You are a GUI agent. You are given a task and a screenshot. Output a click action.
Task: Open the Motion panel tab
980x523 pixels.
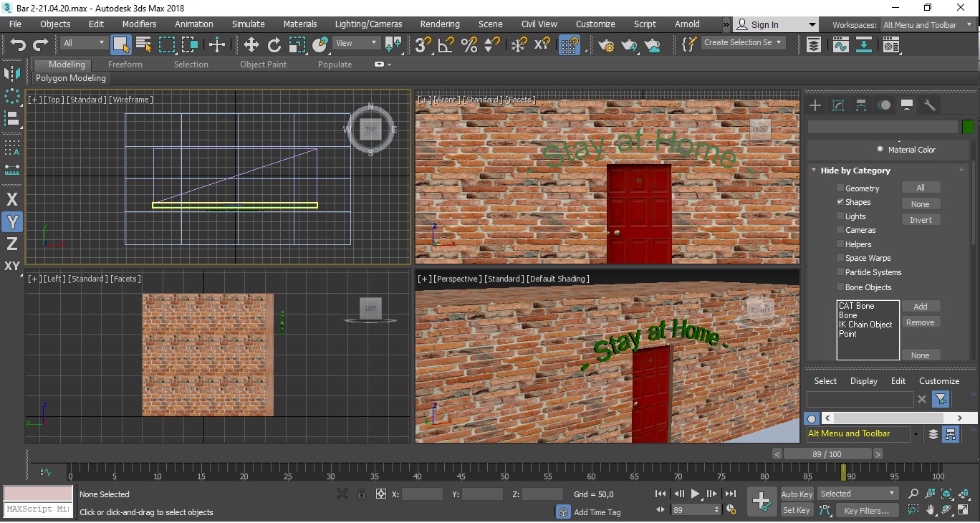[885, 105]
